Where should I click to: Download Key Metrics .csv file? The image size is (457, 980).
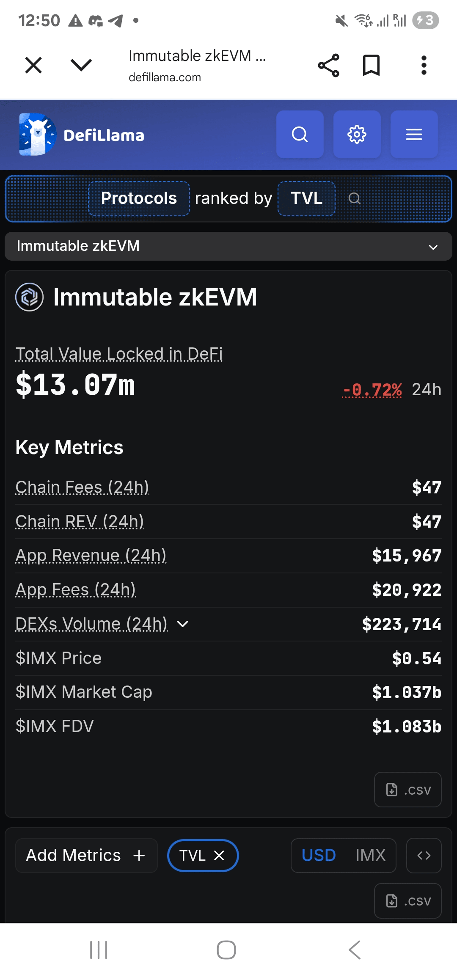[408, 790]
